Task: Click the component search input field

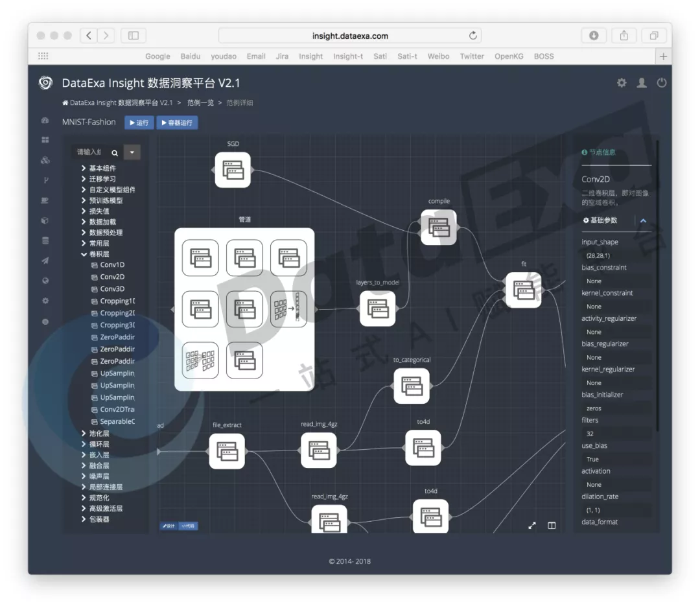Action: pos(89,152)
